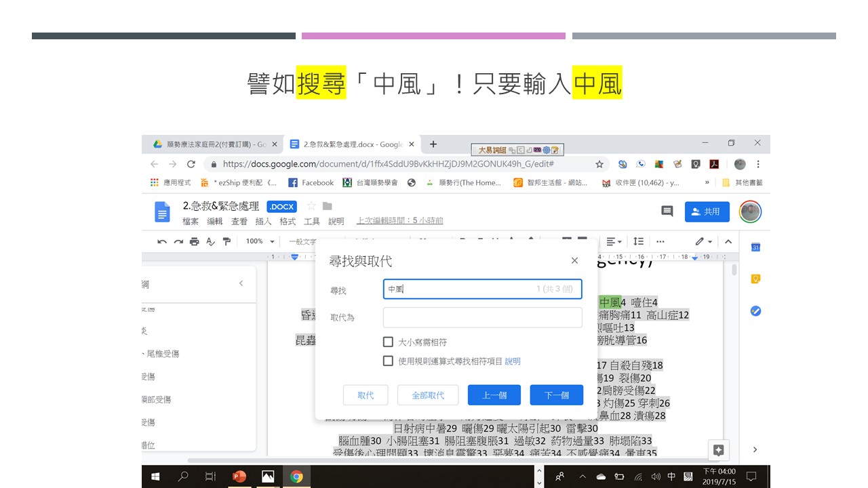Open Google Calendar side panel icon
This screenshot has width=868, height=488.
tap(755, 247)
